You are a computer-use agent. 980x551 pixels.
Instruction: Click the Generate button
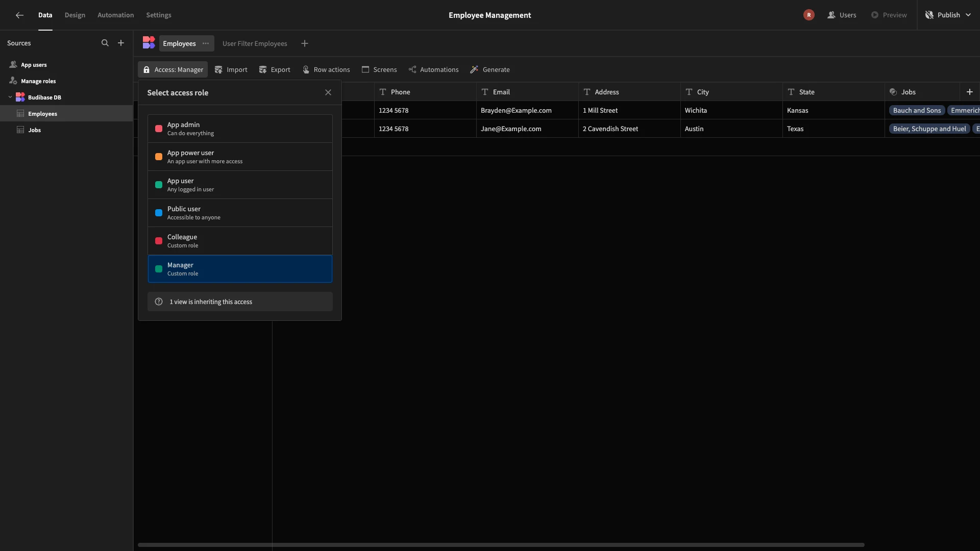coord(490,69)
